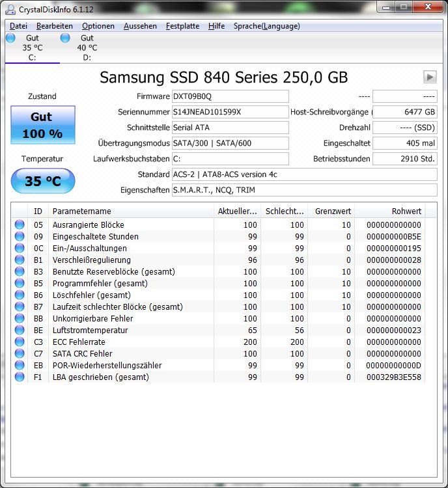Click the Betriebsstunden value 2910 Std.
This screenshot has height=488, width=448.
coord(404,159)
